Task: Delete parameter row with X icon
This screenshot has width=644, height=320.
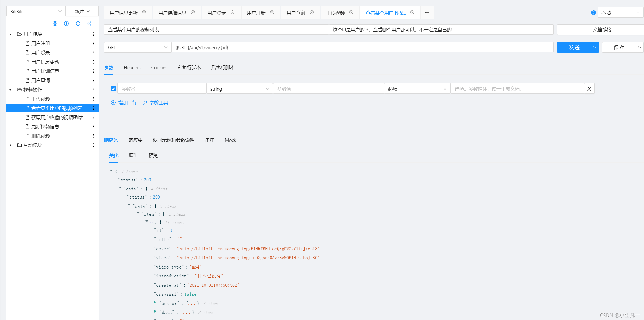Action: pyautogui.click(x=589, y=89)
